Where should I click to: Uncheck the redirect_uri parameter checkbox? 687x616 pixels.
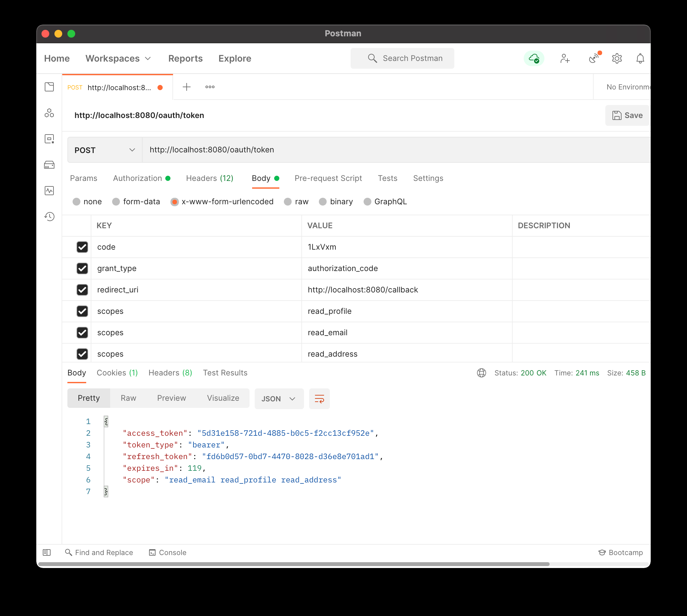coord(82,290)
